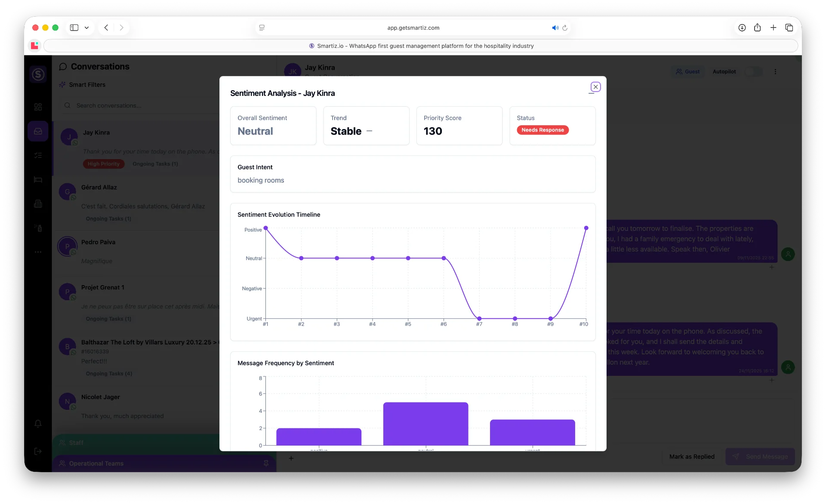This screenshot has height=504, width=826.
Task: Click the Conversations chat bubble icon
Action: [x=63, y=67]
